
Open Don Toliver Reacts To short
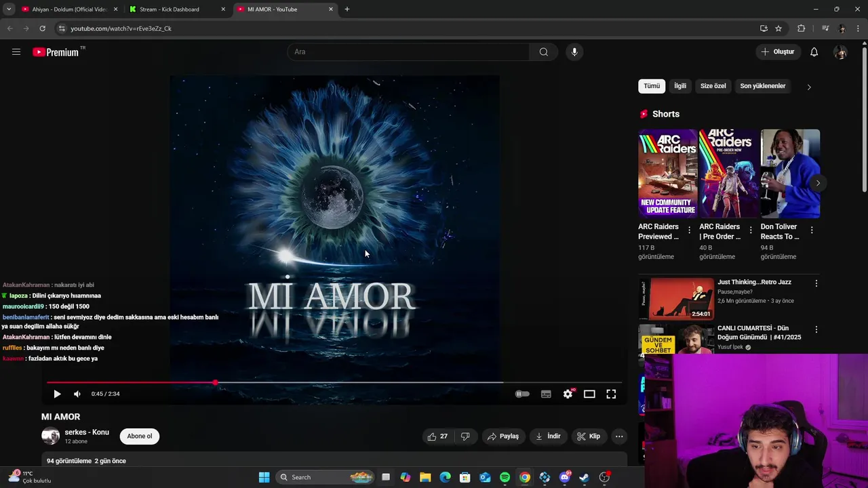click(x=790, y=174)
